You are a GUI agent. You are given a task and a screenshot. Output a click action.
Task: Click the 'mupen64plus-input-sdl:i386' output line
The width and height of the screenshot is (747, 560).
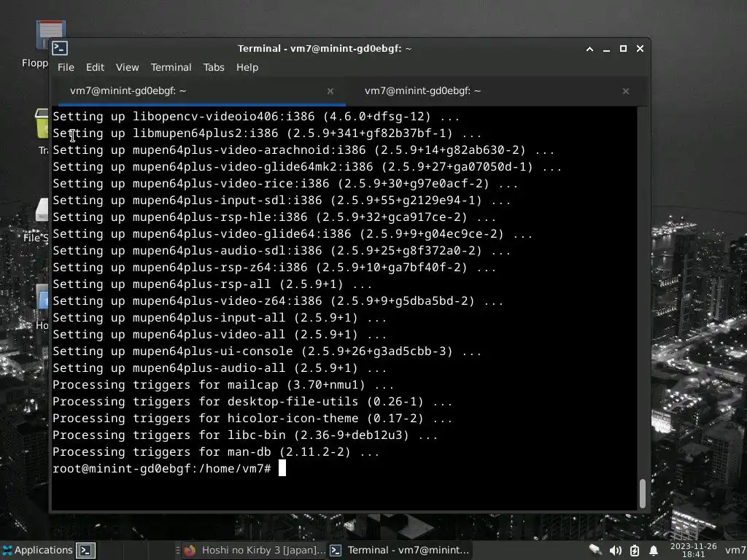tap(282, 201)
